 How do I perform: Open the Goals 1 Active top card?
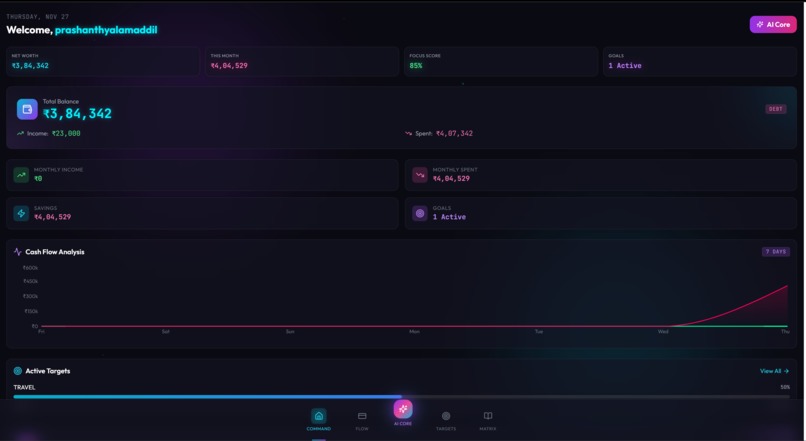point(700,61)
